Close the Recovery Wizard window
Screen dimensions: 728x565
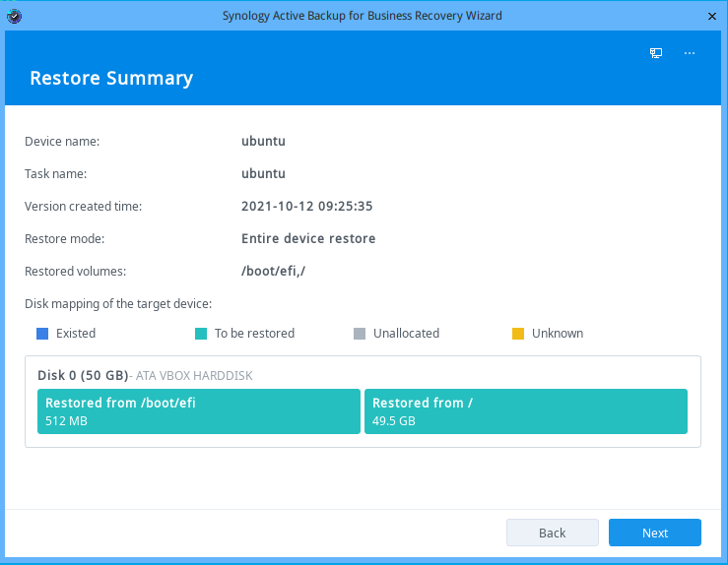(x=711, y=16)
